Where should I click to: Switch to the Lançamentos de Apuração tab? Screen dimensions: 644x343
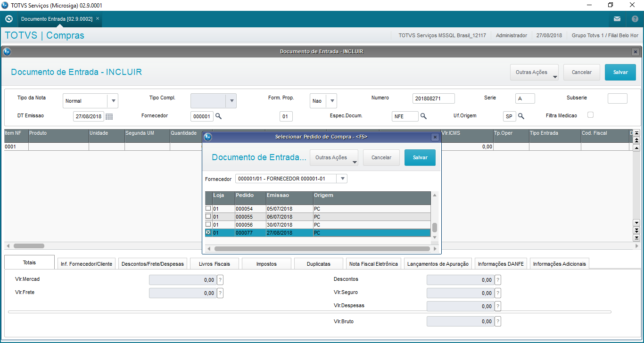[x=438, y=264]
